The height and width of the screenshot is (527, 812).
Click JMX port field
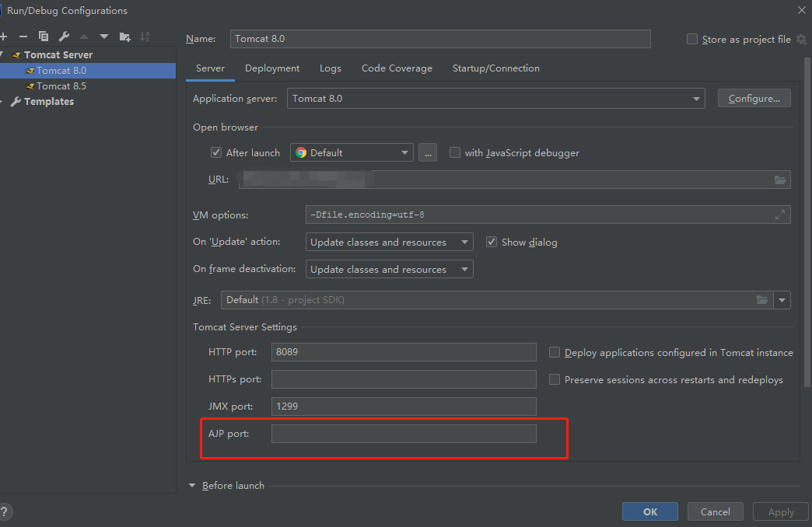pos(404,407)
